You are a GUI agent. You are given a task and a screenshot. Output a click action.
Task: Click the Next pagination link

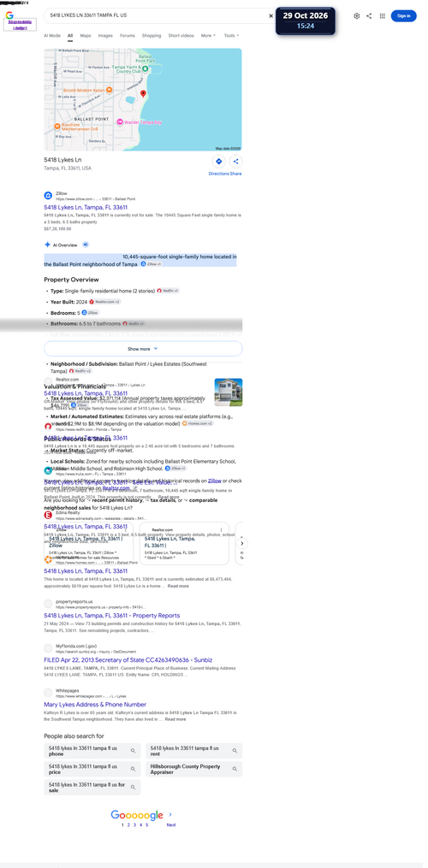coord(170,825)
